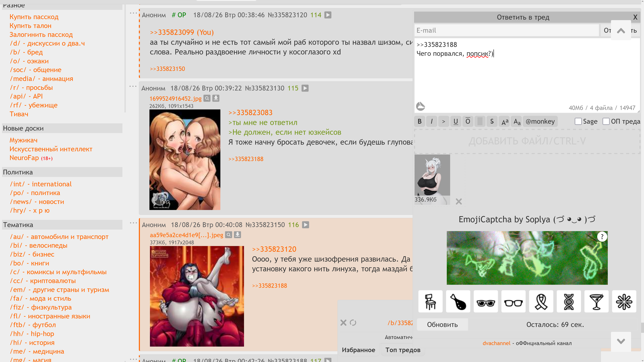The width and height of the screenshot is (644, 362).
Task: Click Обновить to refresh captcha
Action: tap(442, 324)
